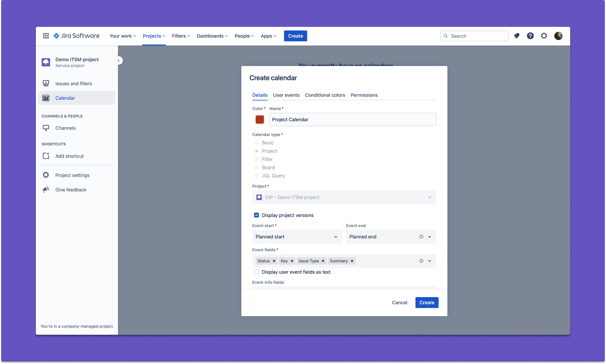Open the Conditional colors tab

(x=325, y=95)
